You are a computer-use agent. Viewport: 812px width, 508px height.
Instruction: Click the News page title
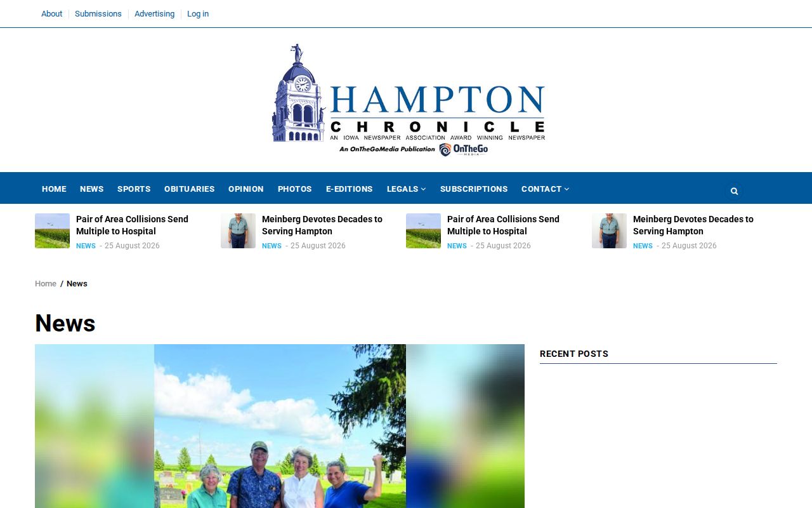pyautogui.click(x=65, y=323)
